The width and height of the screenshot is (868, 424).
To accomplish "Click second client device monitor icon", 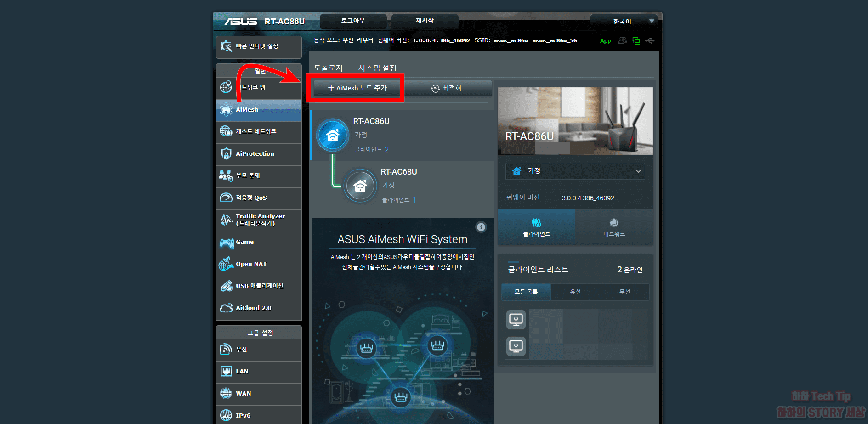I will click(x=516, y=346).
